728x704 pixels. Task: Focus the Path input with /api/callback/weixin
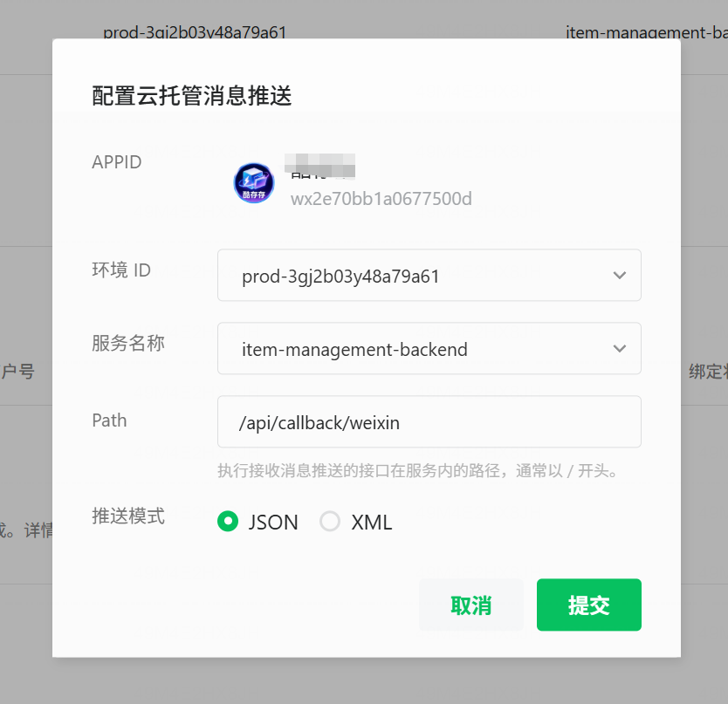[x=428, y=422]
